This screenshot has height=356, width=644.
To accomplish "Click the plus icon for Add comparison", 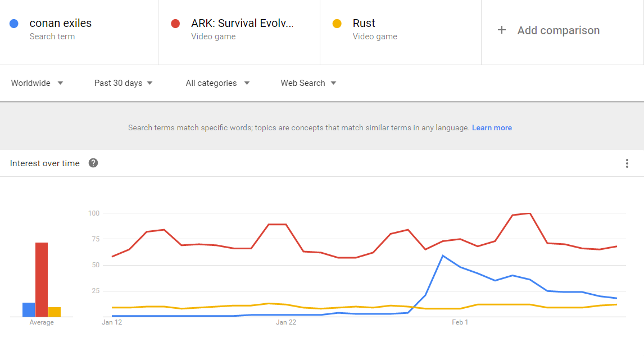I will pos(501,30).
